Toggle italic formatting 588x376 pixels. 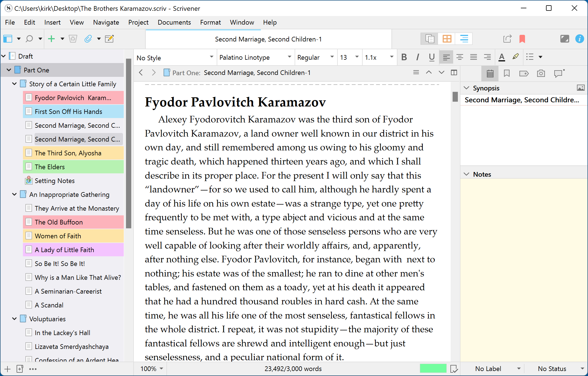click(418, 57)
